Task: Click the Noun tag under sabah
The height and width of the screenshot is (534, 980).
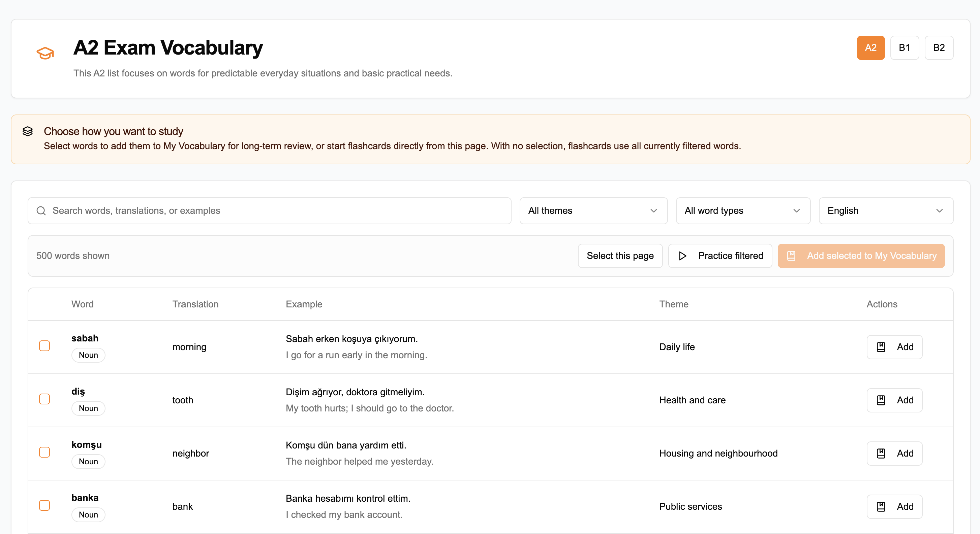Action: pos(88,355)
